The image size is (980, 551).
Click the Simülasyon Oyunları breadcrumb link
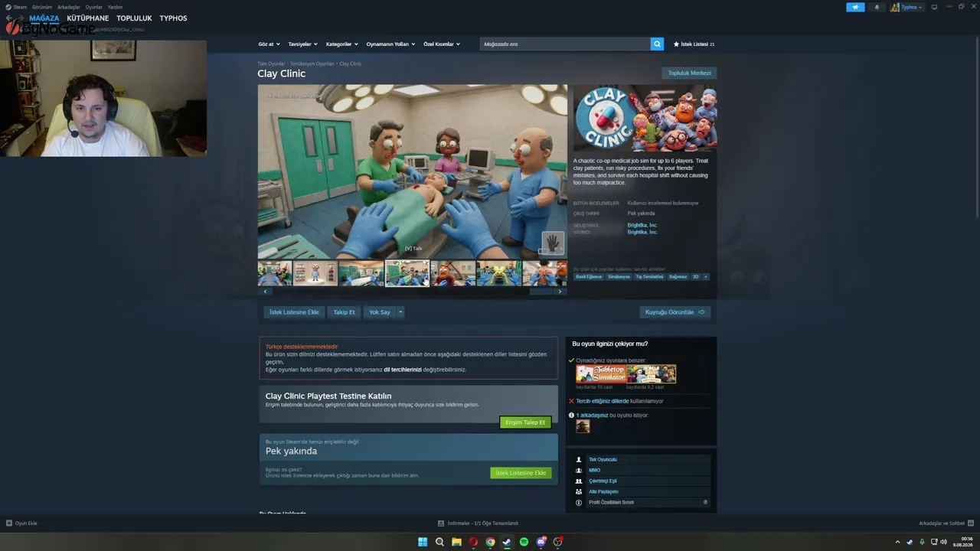tap(312, 64)
